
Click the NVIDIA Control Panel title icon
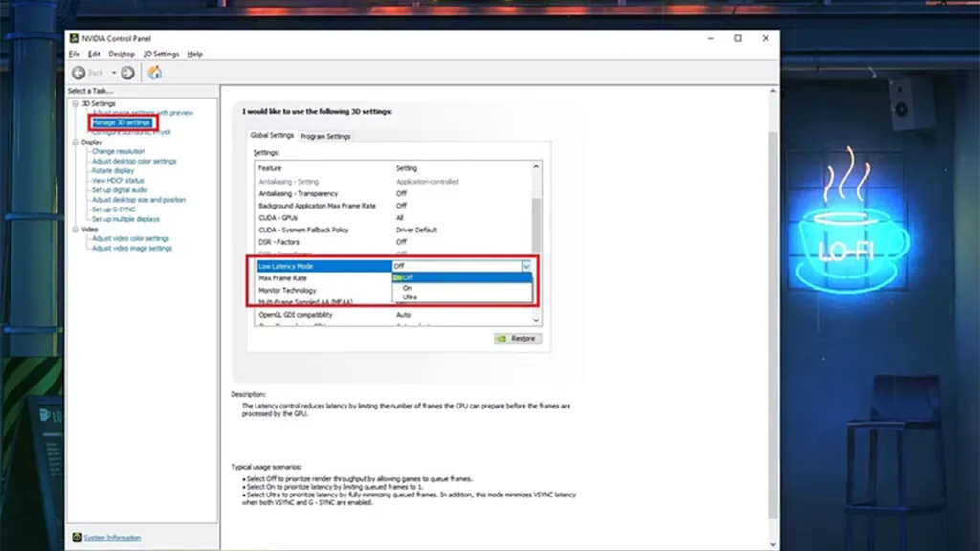[75, 38]
